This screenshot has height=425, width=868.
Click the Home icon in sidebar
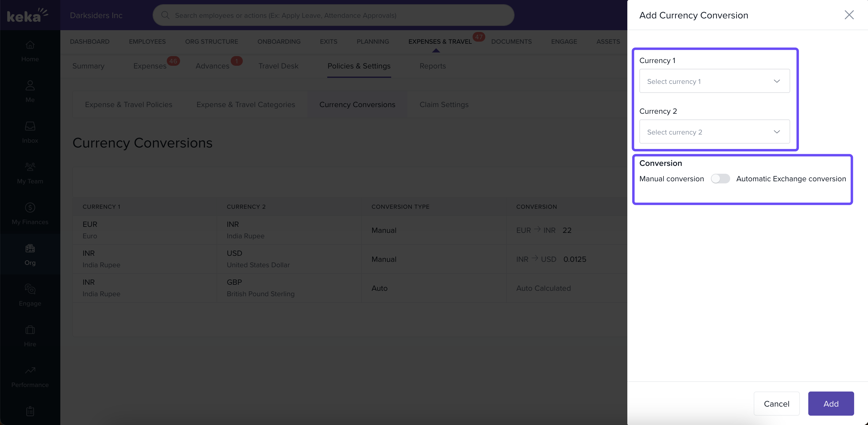pyautogui.click(x=30, y=45)
